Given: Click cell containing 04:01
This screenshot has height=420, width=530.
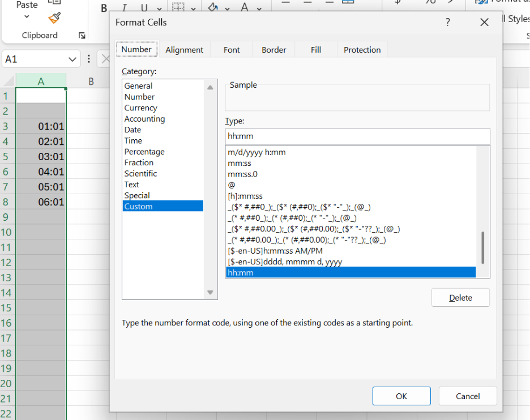Looking at the screenshot, I should [41, 172].
